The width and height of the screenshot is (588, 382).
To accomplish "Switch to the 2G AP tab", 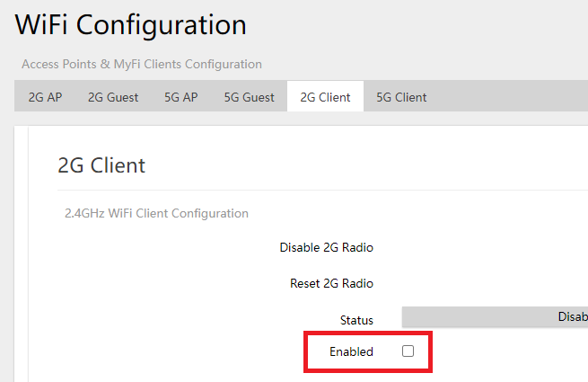I will pyautogui.click(x=45, y=97).
